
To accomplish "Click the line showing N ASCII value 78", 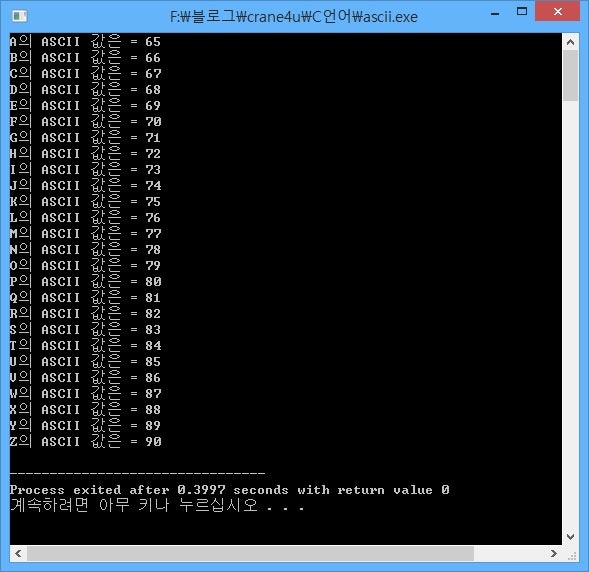I will (x=86, y=249).
